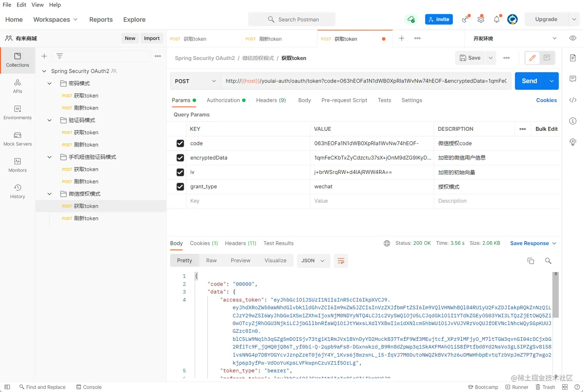Open the documentation icon in right sidebar
583x392 pixels.
click(x=573, y=58)
